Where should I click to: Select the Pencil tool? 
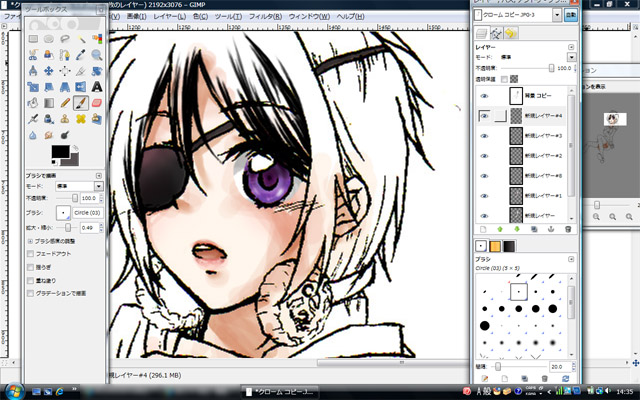point(65,102)
